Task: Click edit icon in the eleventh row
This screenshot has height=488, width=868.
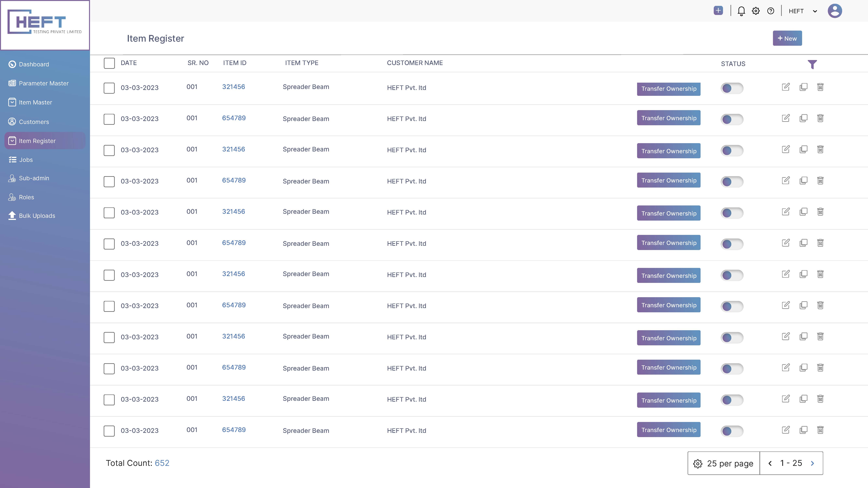Action: click(x=785, y=399)
